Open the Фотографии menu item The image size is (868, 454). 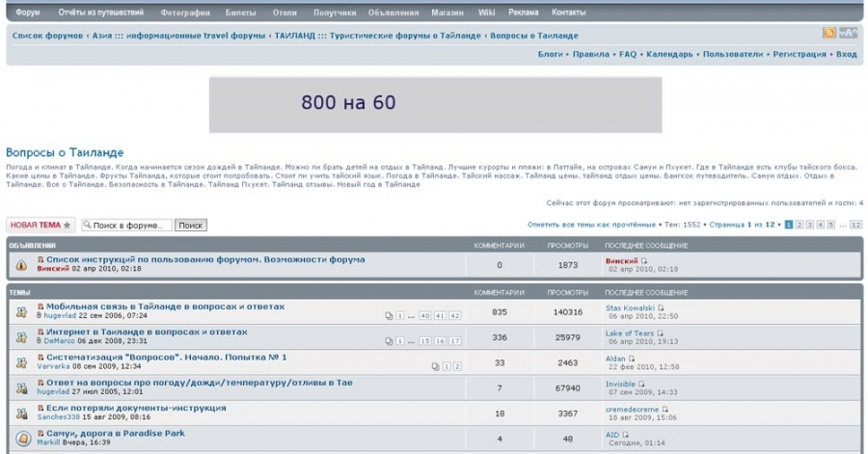point(185,13)
